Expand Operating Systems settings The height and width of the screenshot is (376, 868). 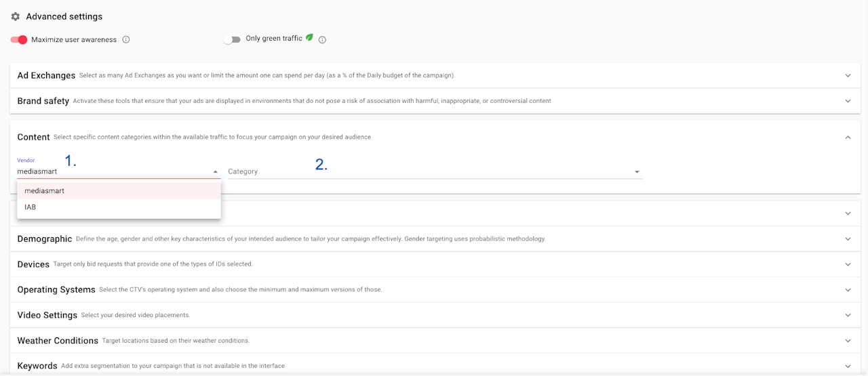pyautogui.click(x=848, y=289)
